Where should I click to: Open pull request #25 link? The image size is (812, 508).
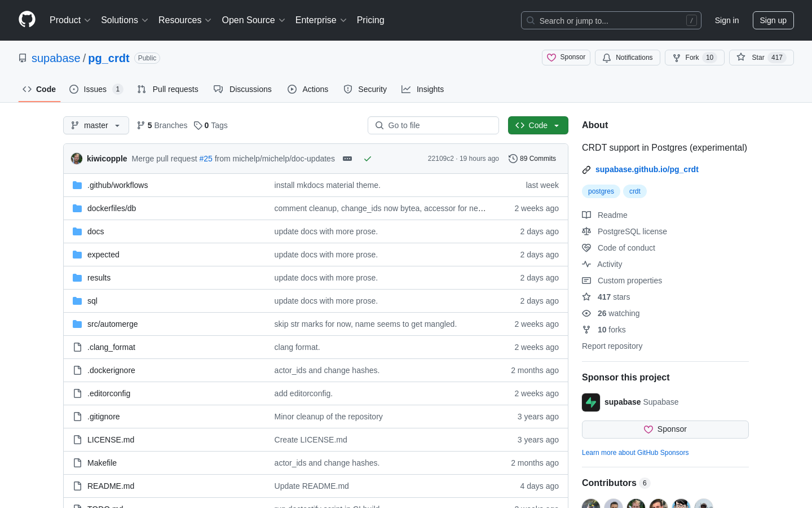tap(206, 159)
